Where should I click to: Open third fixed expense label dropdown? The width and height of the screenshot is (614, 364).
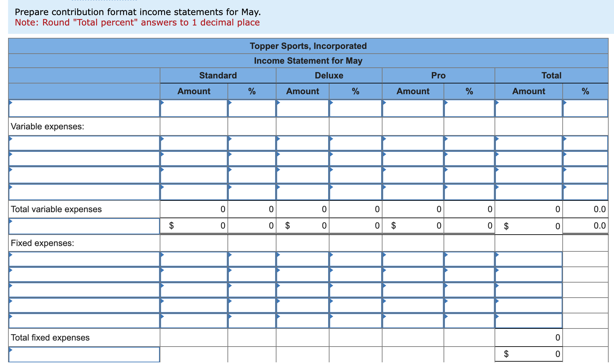point(84,290)
